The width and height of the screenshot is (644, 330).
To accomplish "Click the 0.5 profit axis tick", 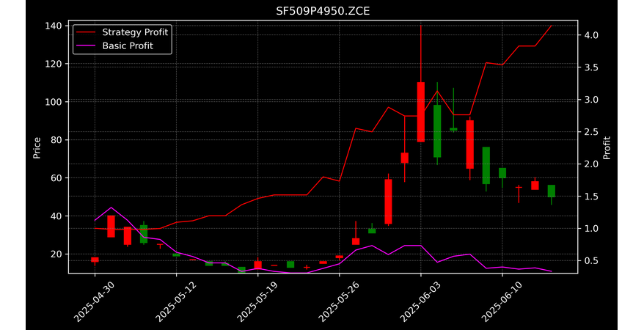I will pos(591,261).
